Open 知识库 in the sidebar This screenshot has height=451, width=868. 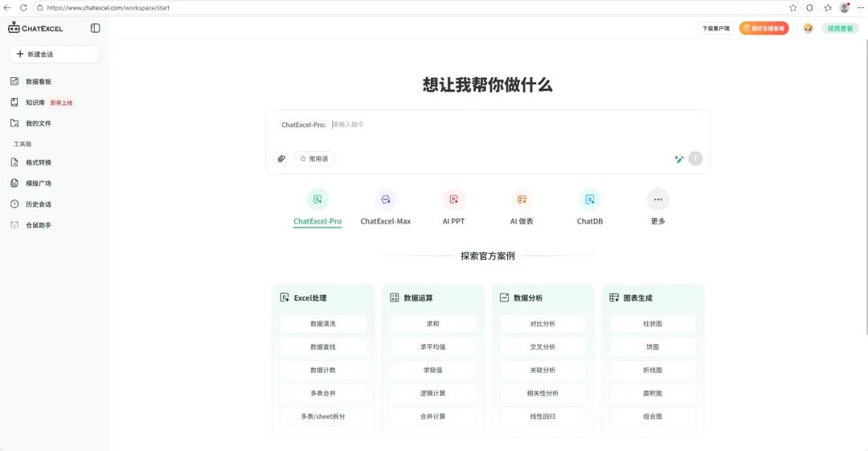click(35, 103)
